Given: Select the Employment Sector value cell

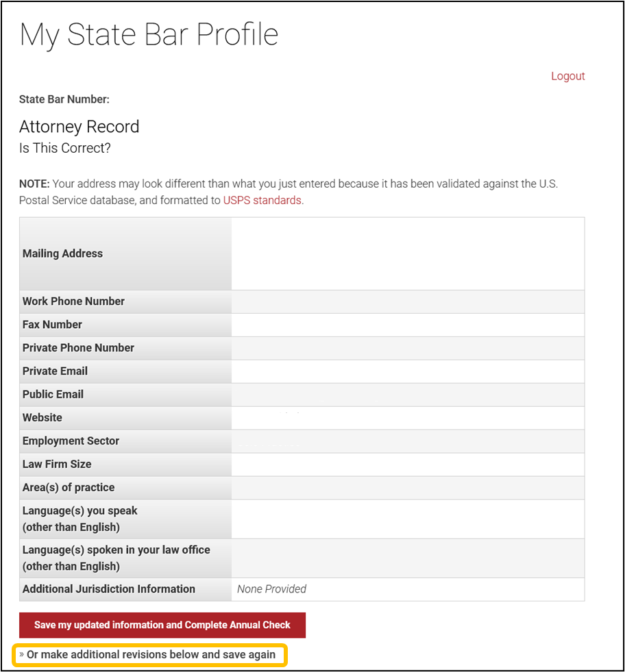Looking at the screenshot, I should pos(407,441).
